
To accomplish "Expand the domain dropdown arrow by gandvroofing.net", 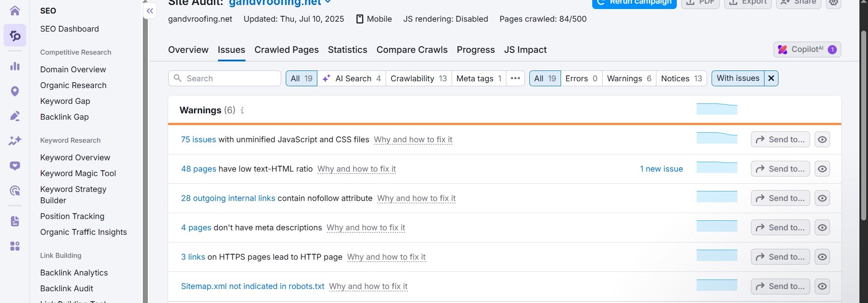I will click(328, 2).
